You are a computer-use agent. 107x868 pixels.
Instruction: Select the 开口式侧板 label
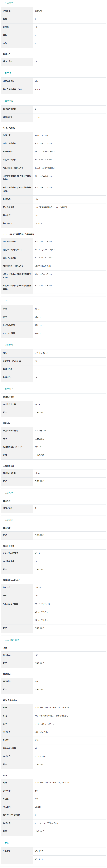(x=8, y=508)
